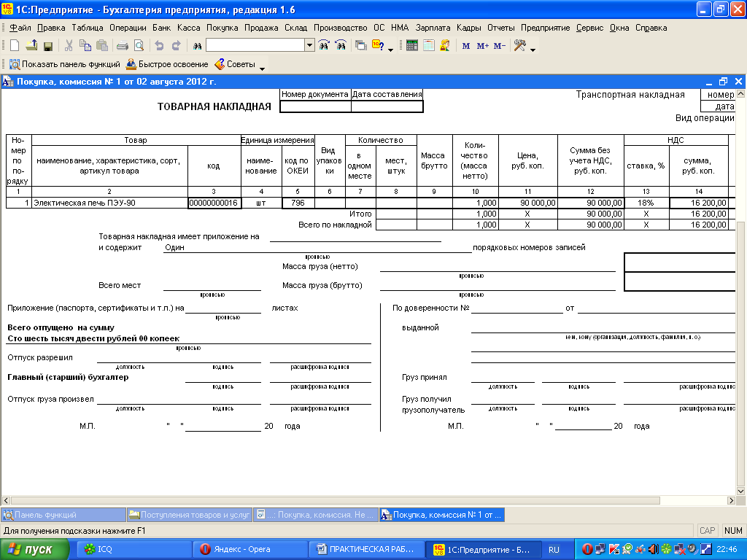Viewport: 747px width, 560px height.
Task: Open the Файл menu
Action: click(20, 28)
